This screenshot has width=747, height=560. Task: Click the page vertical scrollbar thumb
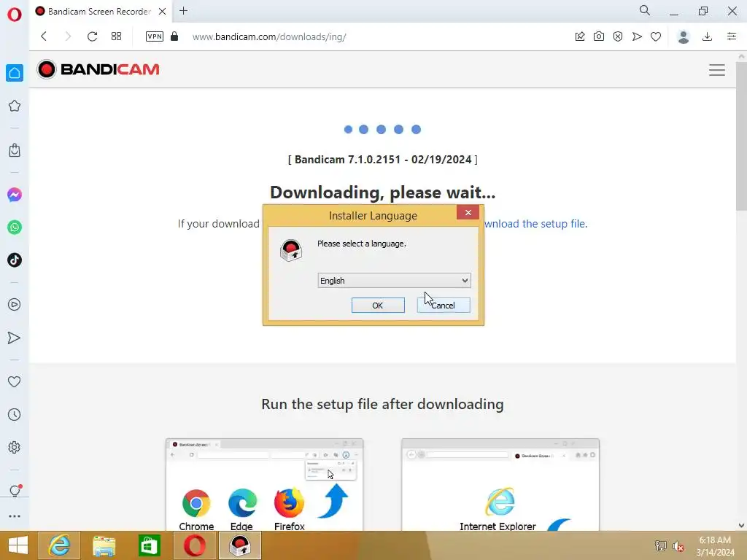[741, 136]
